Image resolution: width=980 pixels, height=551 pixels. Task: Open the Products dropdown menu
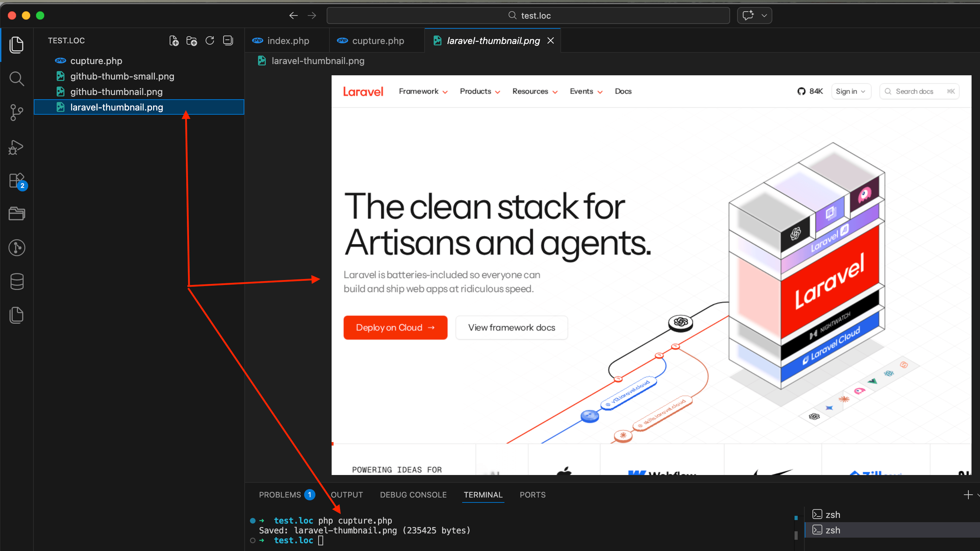[x=479, y=91]
